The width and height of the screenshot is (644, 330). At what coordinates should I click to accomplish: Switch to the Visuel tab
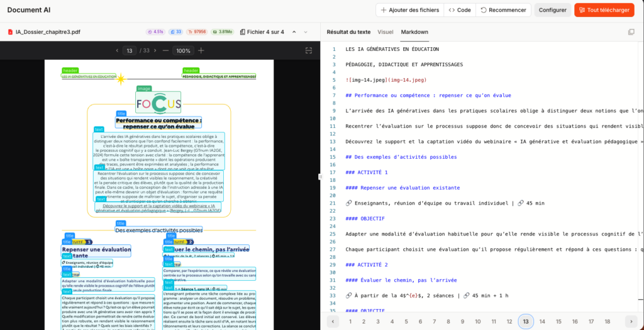[386, 31]
